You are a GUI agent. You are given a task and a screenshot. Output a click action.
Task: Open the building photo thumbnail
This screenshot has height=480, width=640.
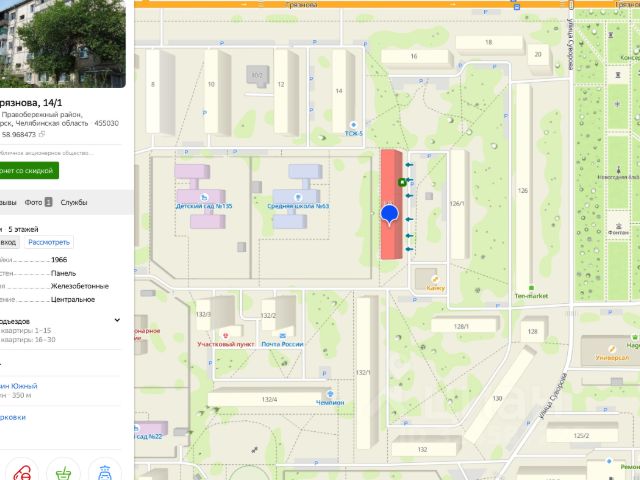[x=62, y=43]
